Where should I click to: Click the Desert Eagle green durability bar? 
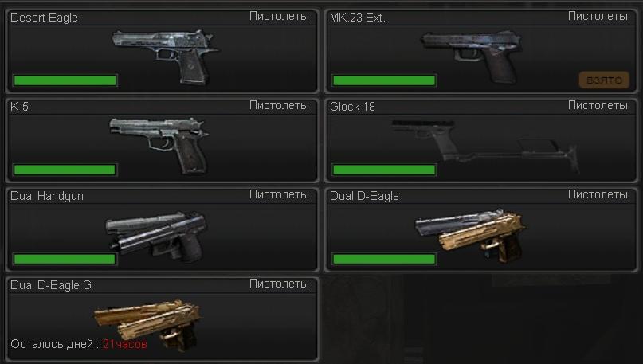coord(65,80)
